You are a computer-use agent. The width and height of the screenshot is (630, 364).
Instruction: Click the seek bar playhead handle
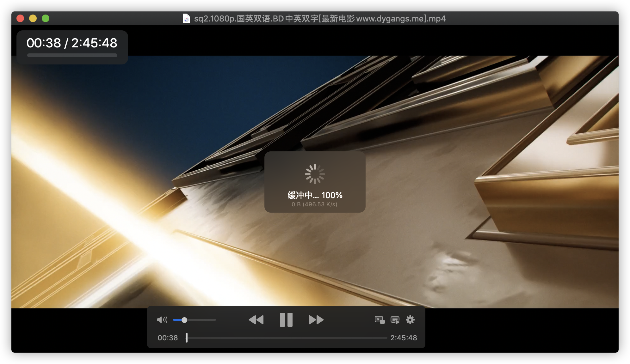[x=187, y=338]
